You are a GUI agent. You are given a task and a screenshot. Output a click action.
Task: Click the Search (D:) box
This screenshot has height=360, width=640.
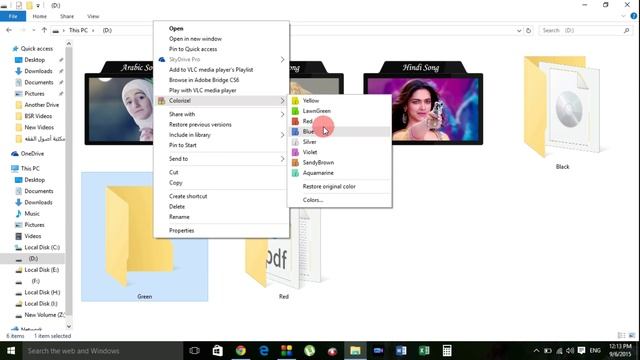point(584,31)
